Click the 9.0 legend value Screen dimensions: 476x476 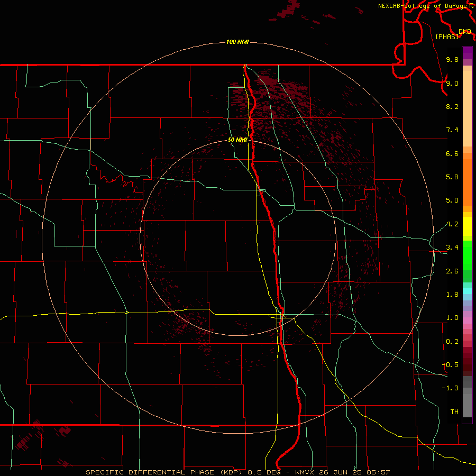tap(452, 83)
